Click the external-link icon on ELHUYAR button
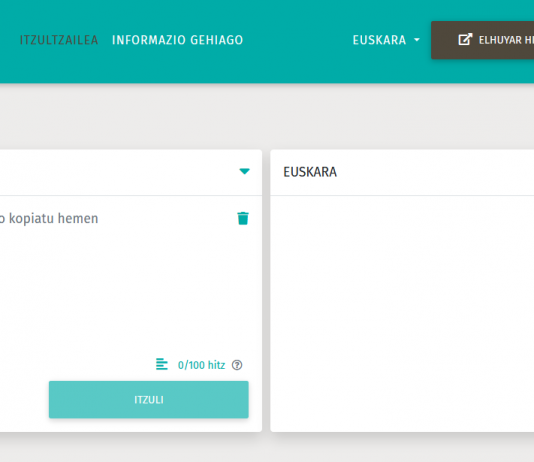Image resolution: width=534 pixels, height=462 pixels. [465, 39]
